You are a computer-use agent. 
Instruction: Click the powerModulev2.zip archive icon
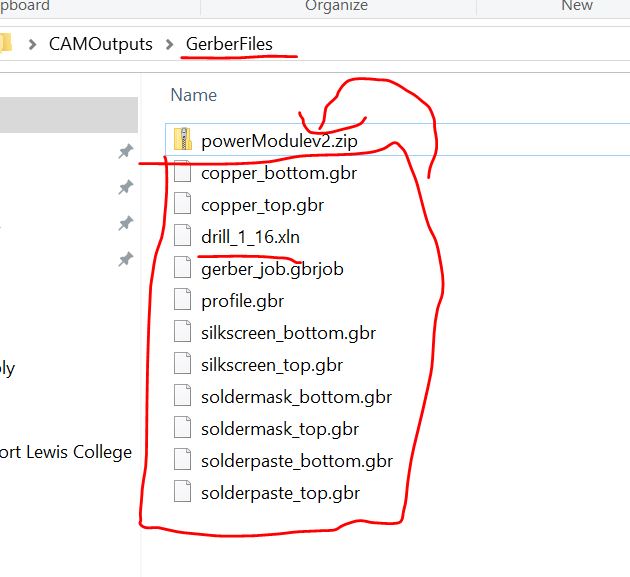coord(181,140)
